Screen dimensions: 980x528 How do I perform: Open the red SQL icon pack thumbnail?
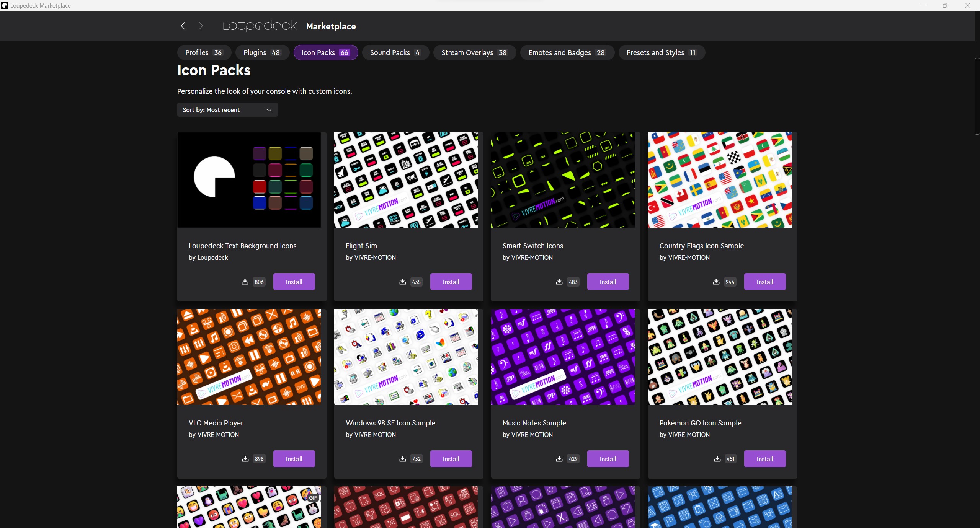pyautogui.click(x=406, y=507)
